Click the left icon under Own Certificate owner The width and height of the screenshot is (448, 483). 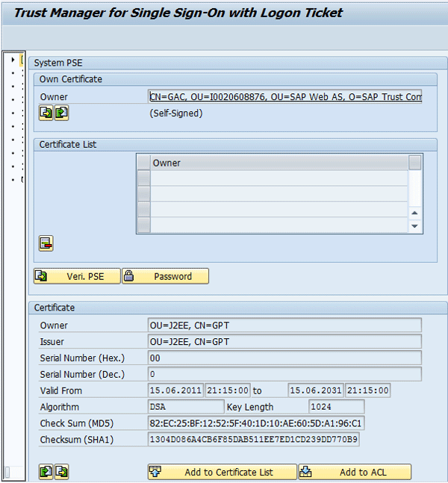[x=46, y=113]
